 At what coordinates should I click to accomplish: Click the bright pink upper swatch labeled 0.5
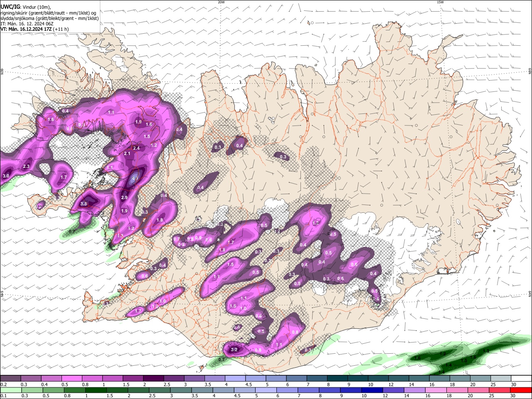coord(71,379)
